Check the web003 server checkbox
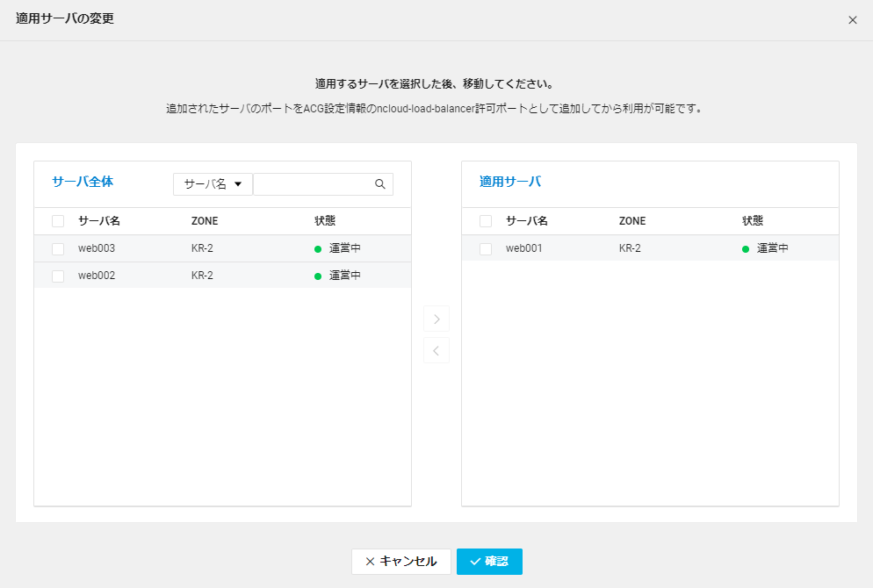Image resolution: width=873 pixels, height=588 pixels. click(x=58, y=248)
